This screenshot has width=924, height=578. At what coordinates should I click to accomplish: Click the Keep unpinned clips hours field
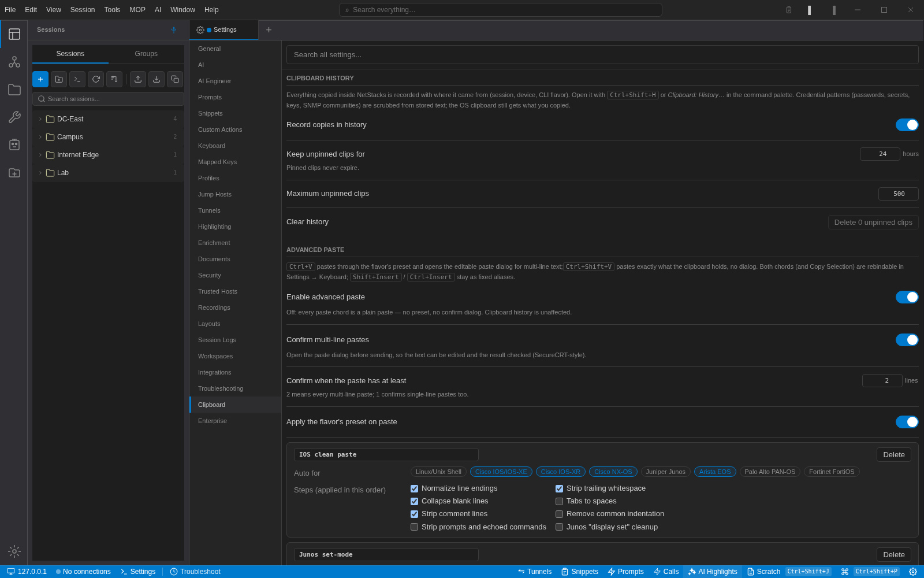[880, 154]
